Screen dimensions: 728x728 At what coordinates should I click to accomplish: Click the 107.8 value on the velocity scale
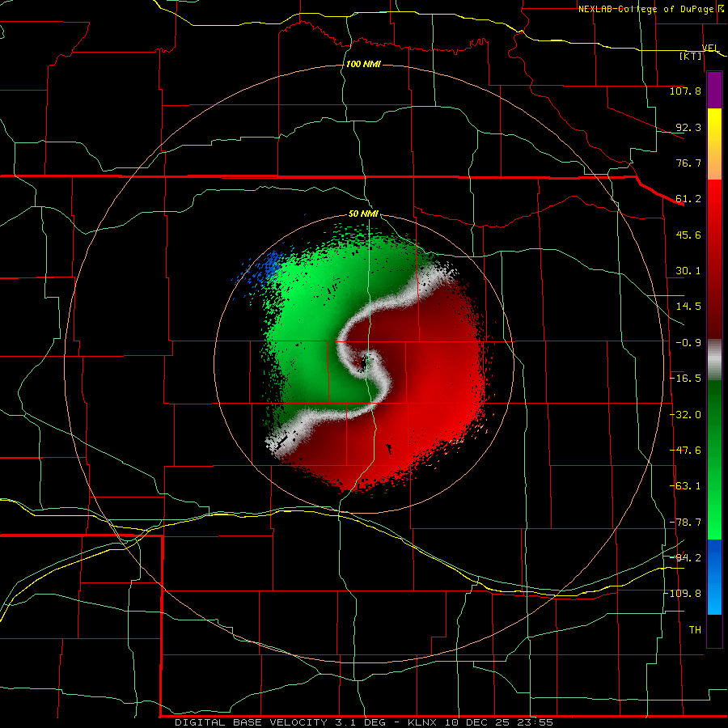pyautogui.click(x=685, y=91)
